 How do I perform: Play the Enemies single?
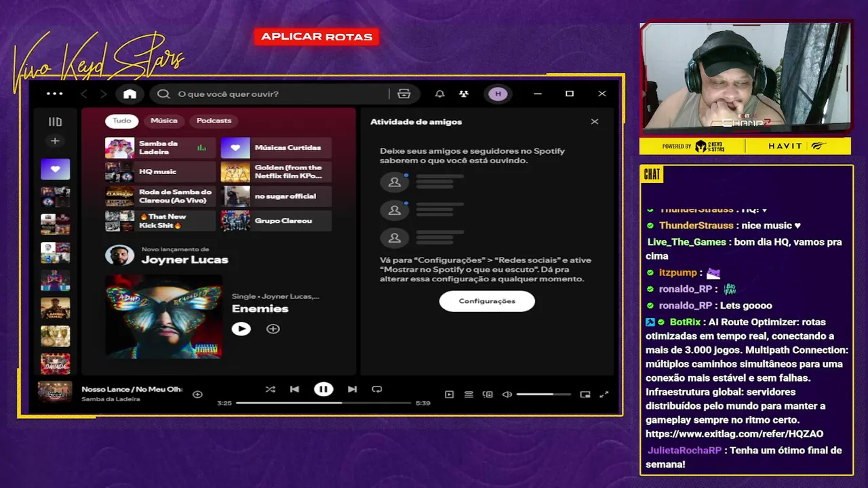pyautogui.click(x=241, y=329)
